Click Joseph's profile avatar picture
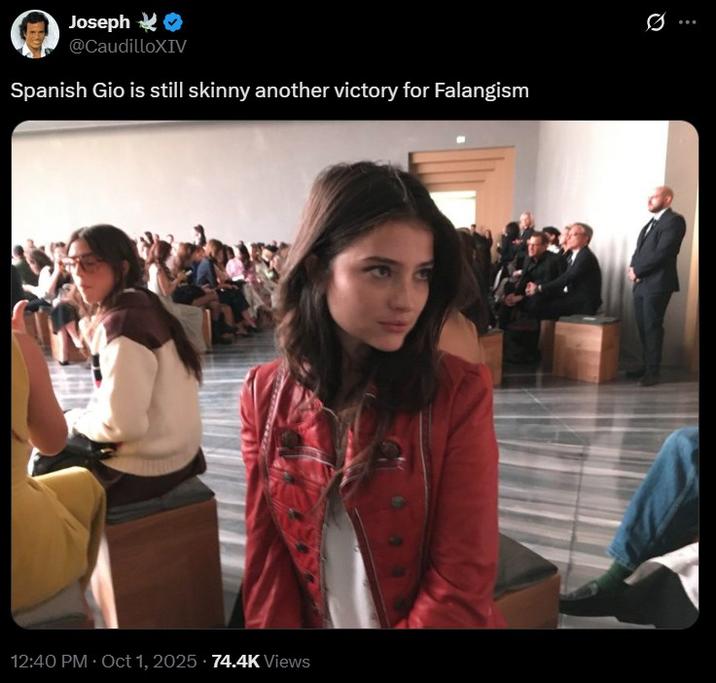 (35, 34)
